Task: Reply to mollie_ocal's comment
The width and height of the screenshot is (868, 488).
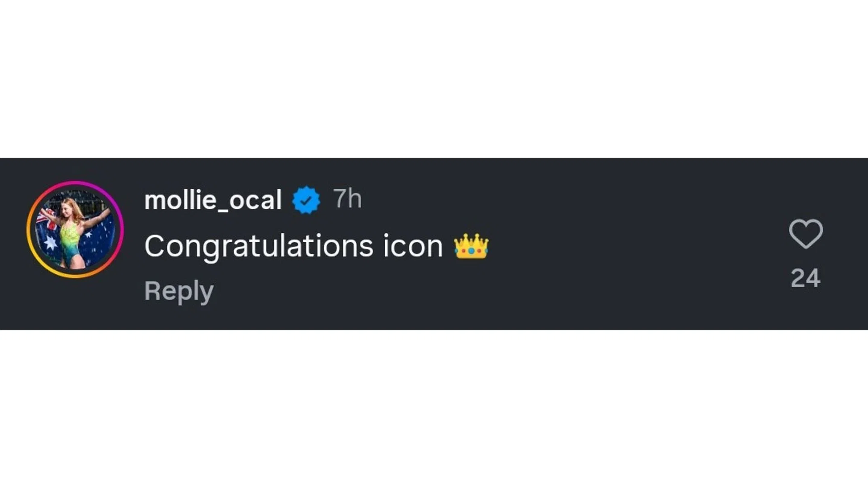Action: (179, 291)
